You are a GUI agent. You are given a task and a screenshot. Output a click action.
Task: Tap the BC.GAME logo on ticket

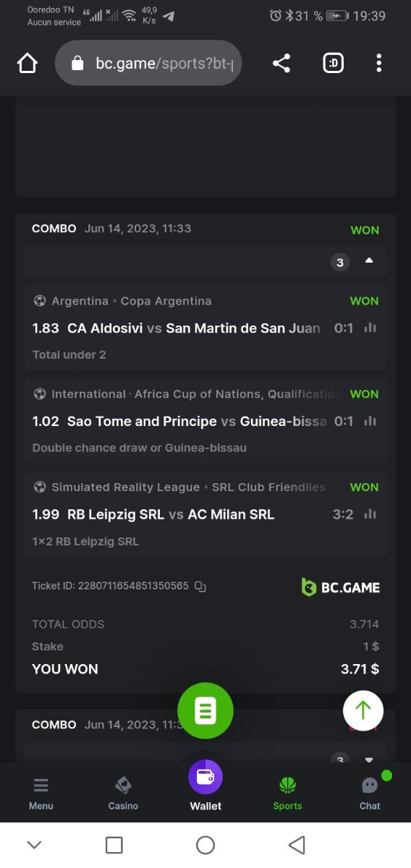coord(340,587)
